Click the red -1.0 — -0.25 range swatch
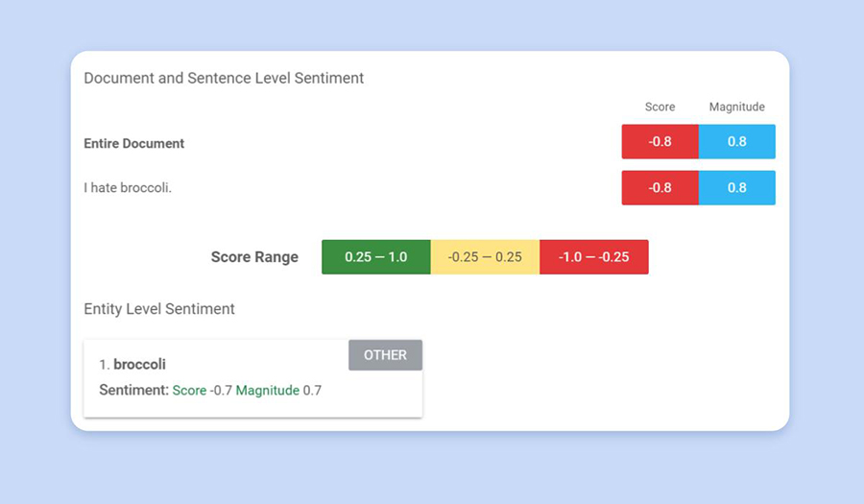 [594, 257]
